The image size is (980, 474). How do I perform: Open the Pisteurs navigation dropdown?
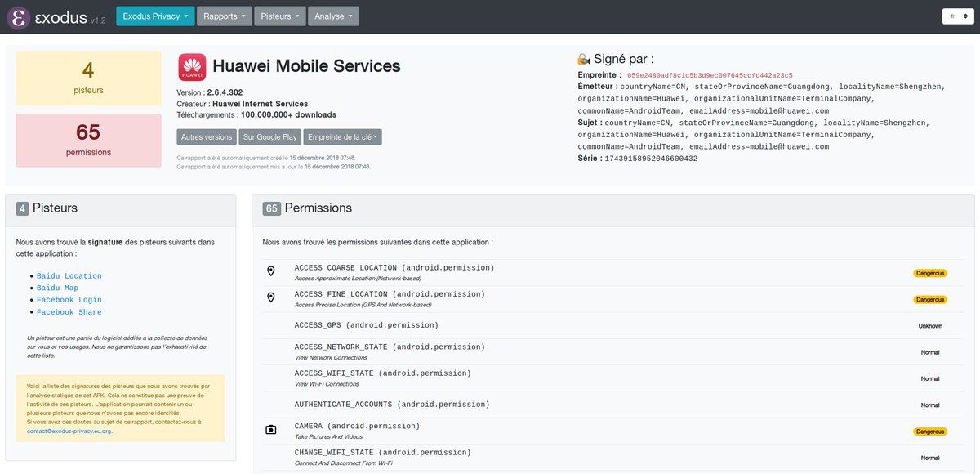pos(278,16)
